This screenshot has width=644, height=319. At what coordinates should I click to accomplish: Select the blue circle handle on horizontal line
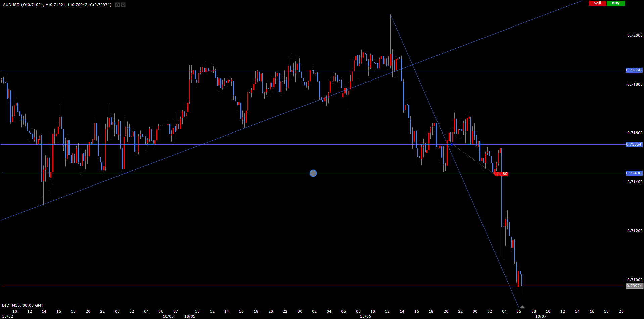coord(313,173)
